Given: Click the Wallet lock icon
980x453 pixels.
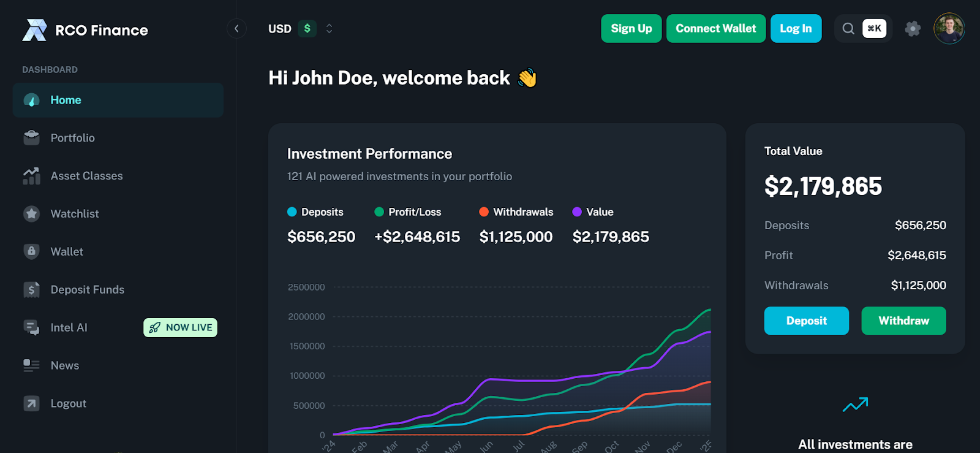Looking at the screenshot, I should [x=31, y=251].
